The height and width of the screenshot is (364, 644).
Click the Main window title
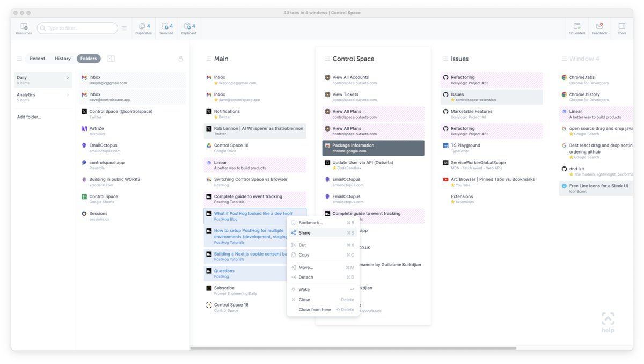click(x=221, y=59)
